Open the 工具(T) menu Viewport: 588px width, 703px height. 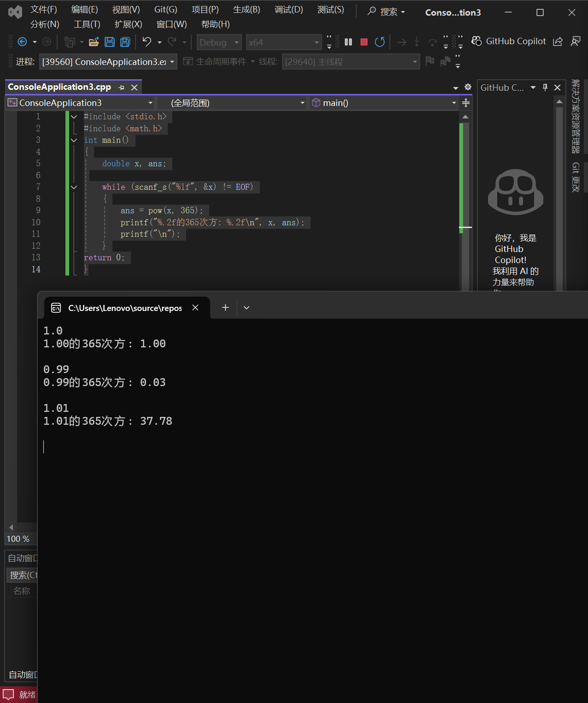click(87, 24)
